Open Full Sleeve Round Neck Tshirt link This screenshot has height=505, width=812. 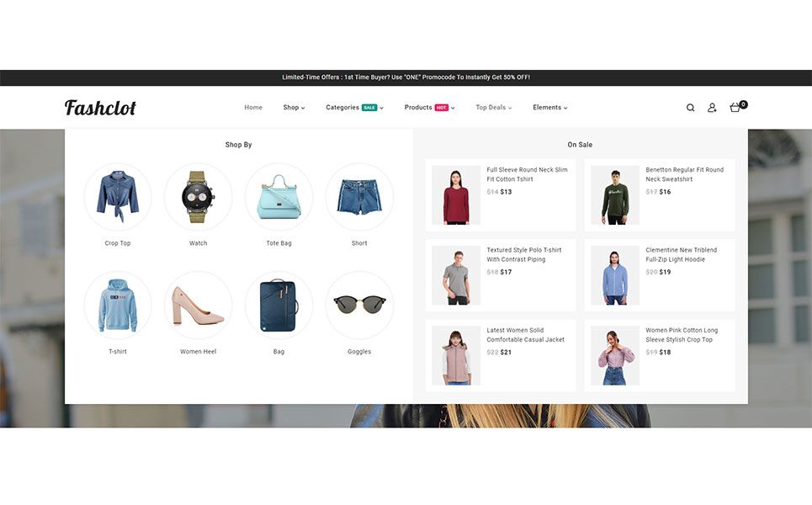coord(527,174)
